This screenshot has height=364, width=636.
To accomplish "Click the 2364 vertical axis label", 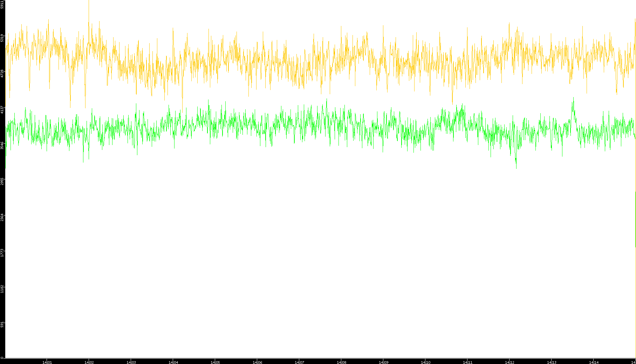I will point(2,218).
